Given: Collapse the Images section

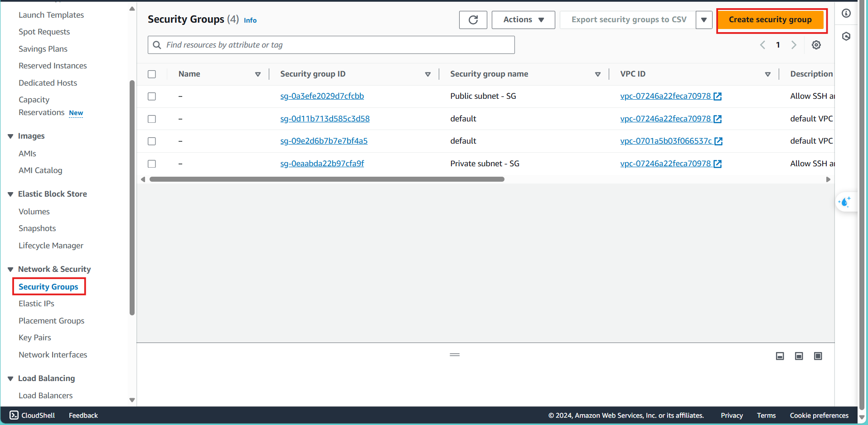Looking at the screenshot, I should click(x=10, y=136).
